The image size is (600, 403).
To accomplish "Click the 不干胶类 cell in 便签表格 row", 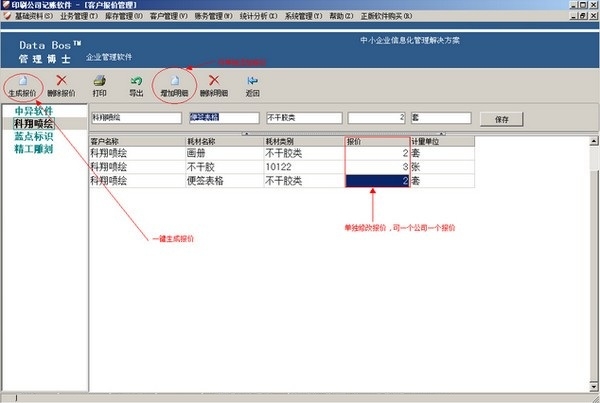I will (305, 181).
